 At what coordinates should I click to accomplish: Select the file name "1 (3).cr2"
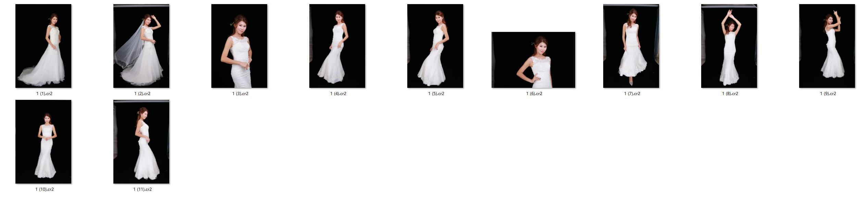[240, 94]
